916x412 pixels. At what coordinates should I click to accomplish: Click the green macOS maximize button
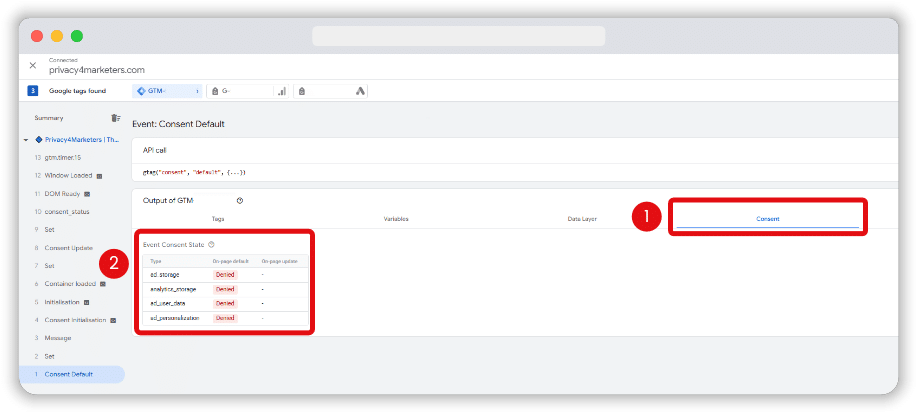click(77, 36)
